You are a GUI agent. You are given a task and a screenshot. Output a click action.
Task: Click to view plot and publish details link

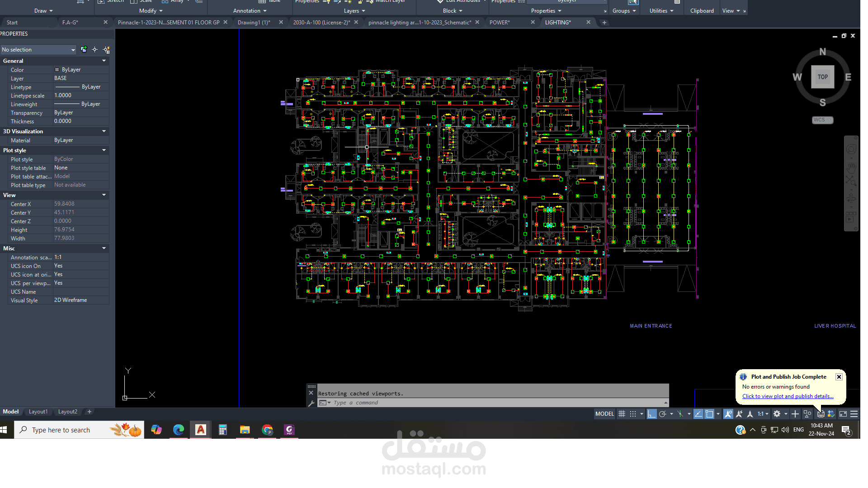tap(788, 396)
